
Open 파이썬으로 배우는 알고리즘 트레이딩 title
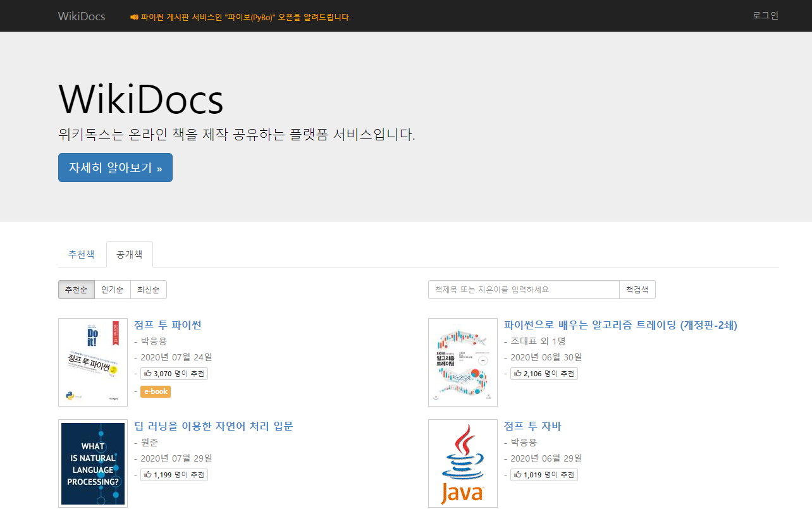pos(620,325)
